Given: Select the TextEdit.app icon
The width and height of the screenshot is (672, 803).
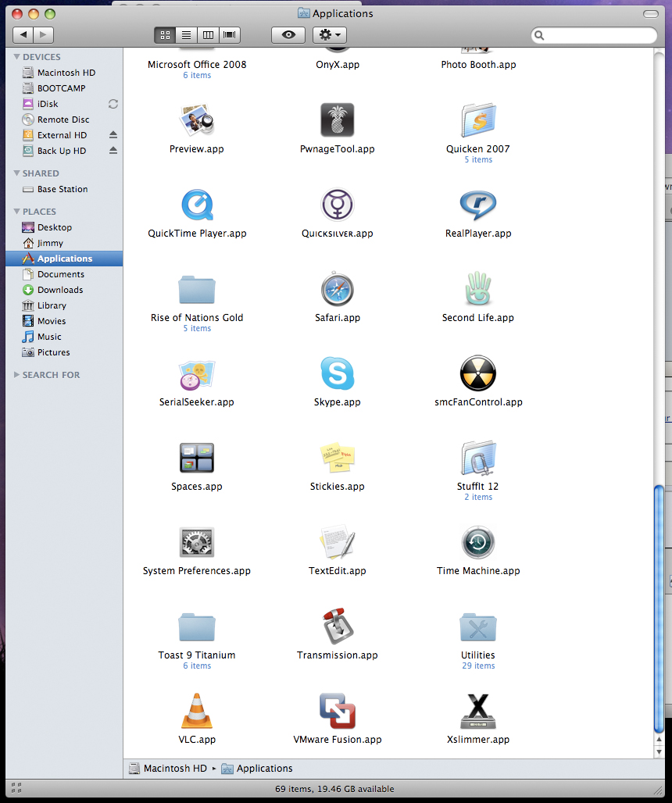Looking at the screenshot, I should [x=337, y=542].
